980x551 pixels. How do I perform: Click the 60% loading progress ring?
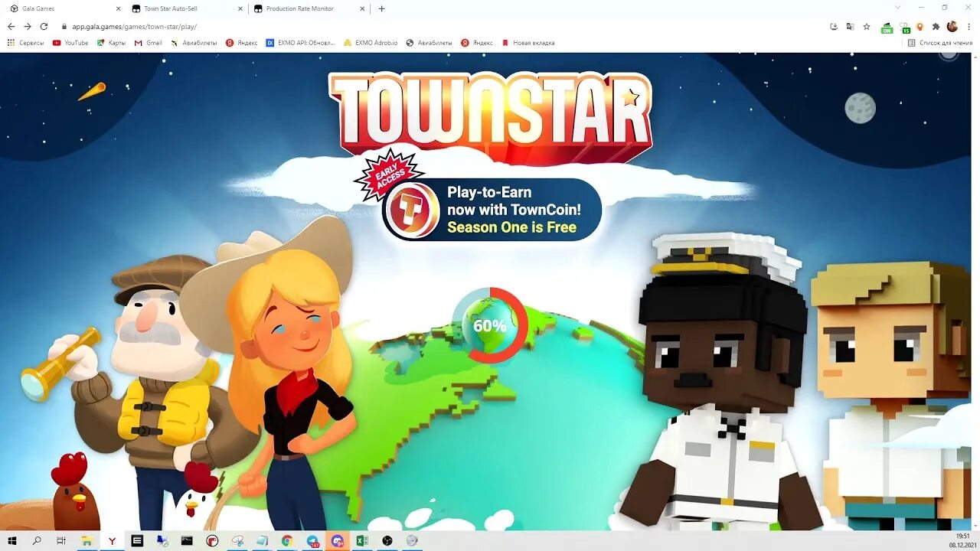[x=490, y=325]
